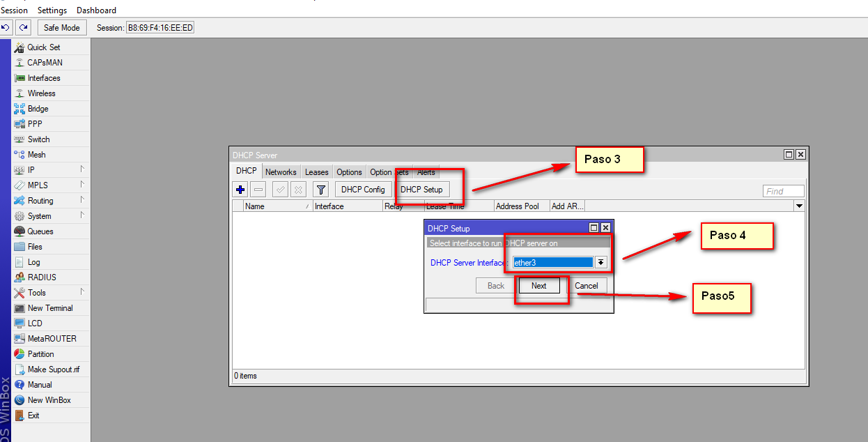
Task: Expand the IP submenu
Action: 49,170
